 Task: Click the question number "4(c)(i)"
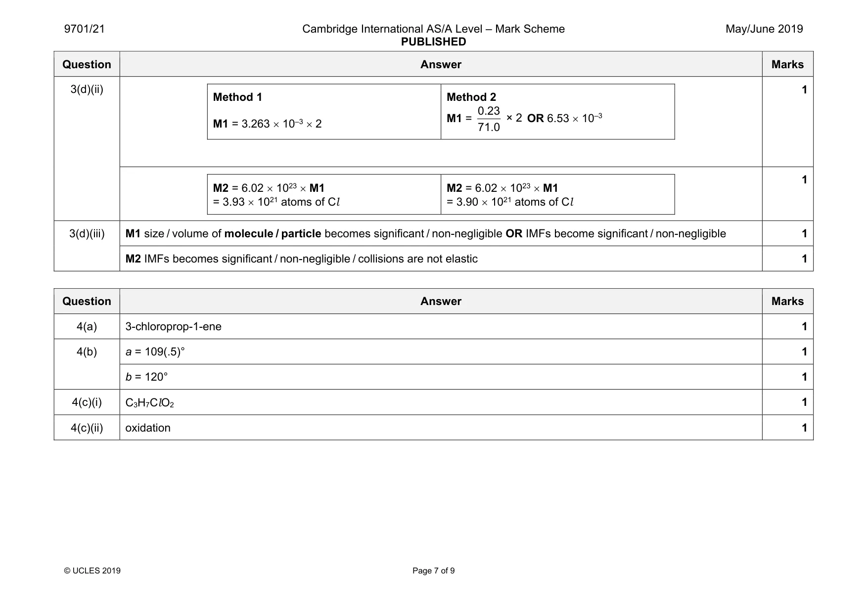coord(87,402)
